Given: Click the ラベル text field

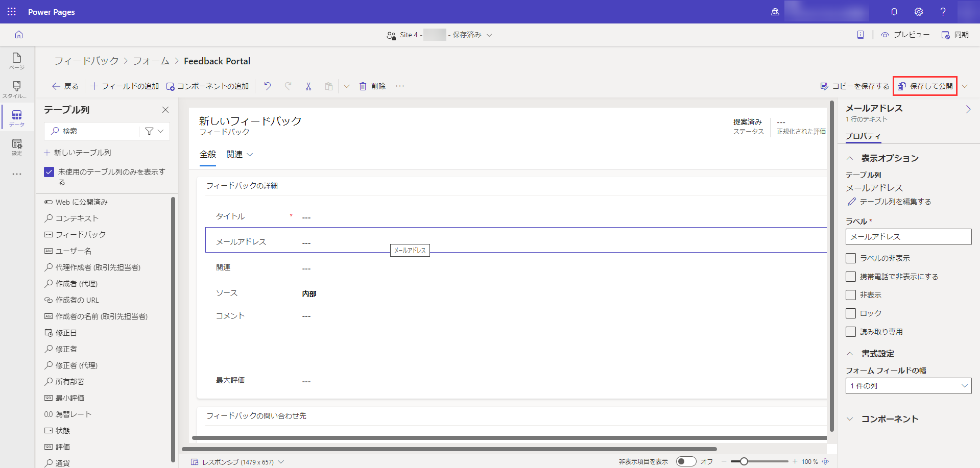Looking at the screenshot, I should [909, 237].
